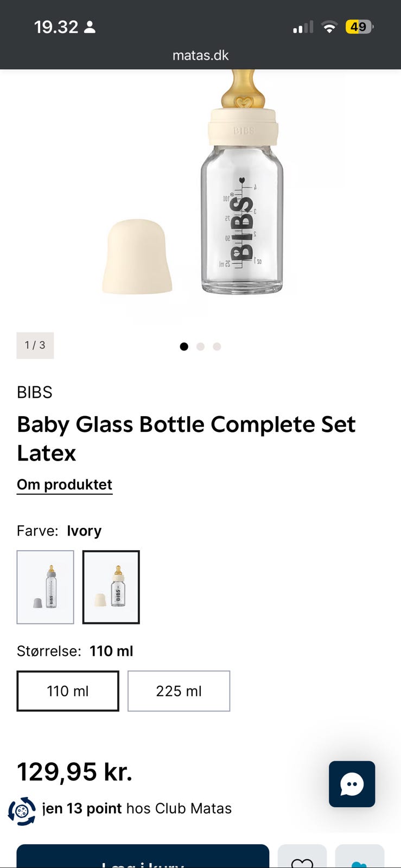Tap the battery indicator showing 49

(359, 27)
